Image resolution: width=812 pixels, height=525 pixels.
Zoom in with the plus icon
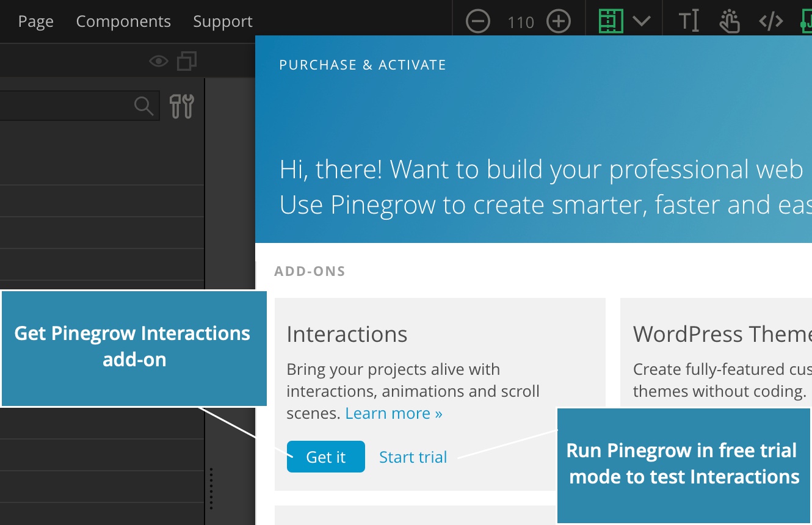558,22
